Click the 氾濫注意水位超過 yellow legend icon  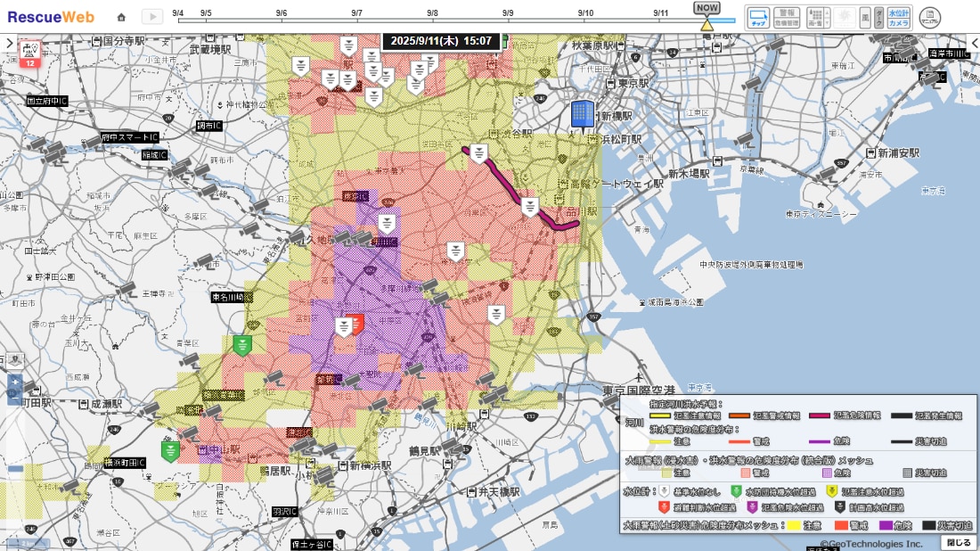coord(832,491)
